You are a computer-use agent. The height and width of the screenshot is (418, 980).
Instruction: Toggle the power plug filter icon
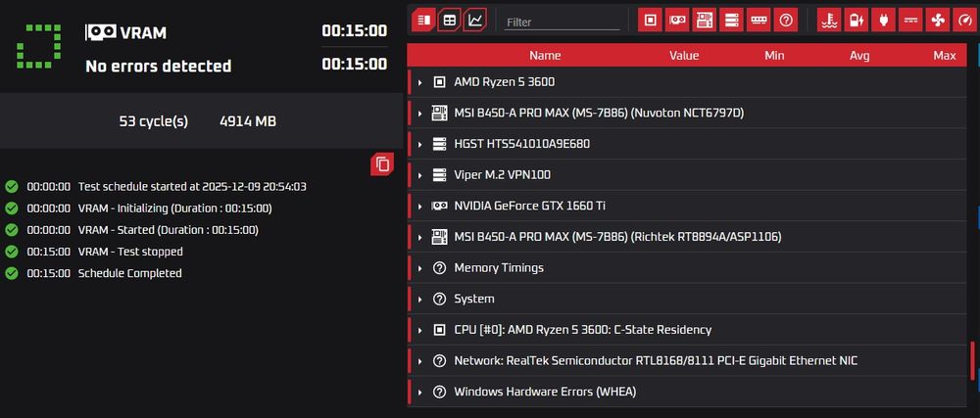point(883,21)
